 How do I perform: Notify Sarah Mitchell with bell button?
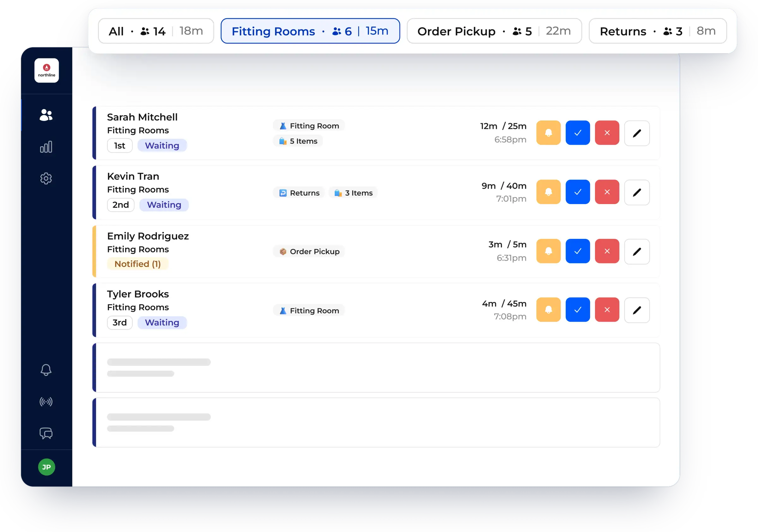pyautogui.click(x=548, y=133)
